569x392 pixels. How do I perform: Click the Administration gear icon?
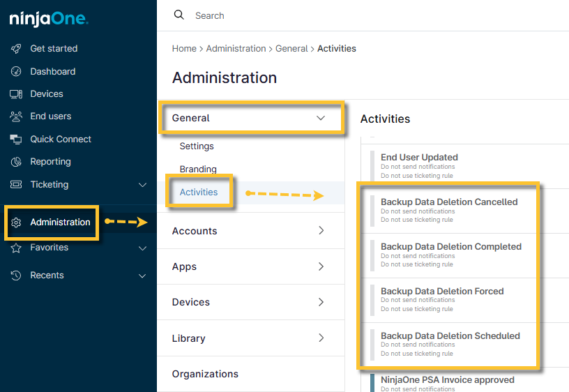(16, 223)
